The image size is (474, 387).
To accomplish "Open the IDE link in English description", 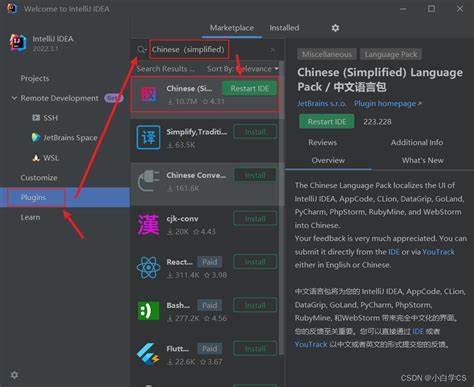I will point(394,252).
